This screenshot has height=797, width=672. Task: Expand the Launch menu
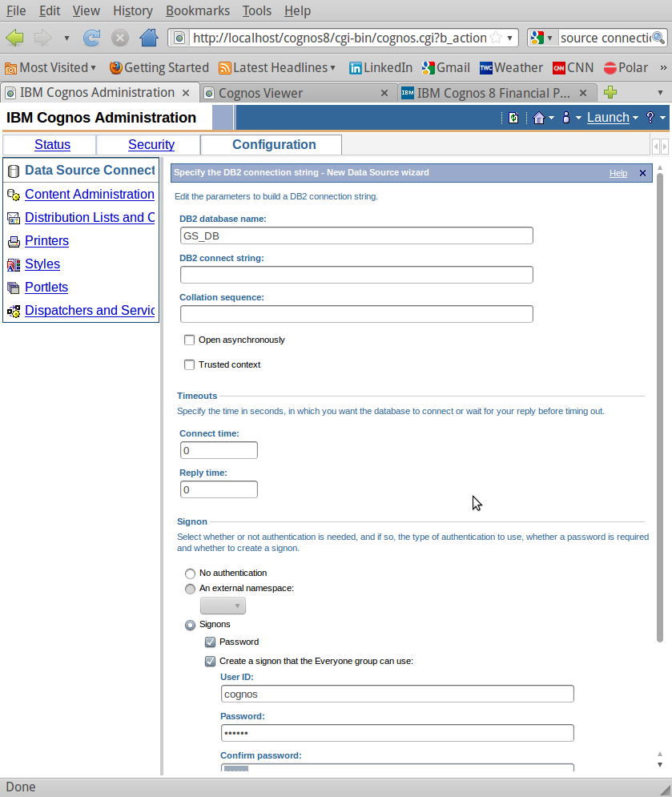pos(613,118)
